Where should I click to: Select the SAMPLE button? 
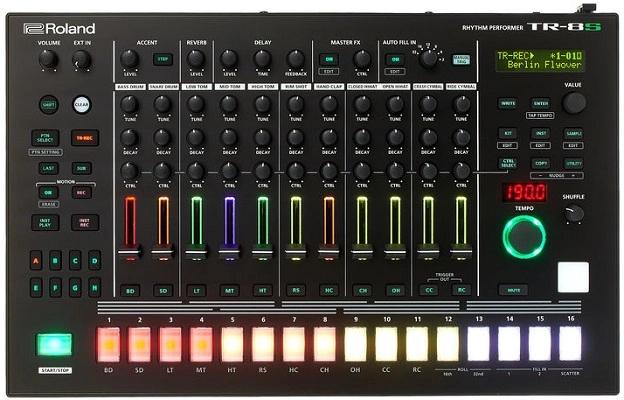pos(573,132)
